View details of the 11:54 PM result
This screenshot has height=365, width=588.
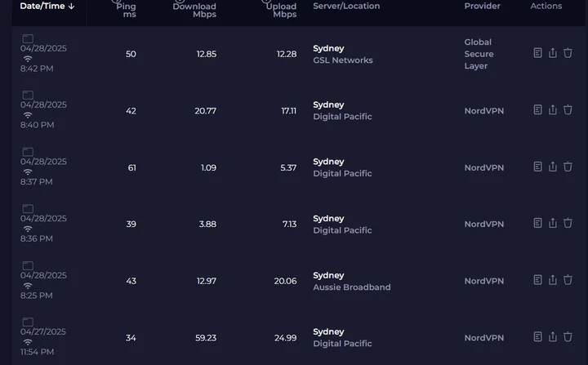537,336
